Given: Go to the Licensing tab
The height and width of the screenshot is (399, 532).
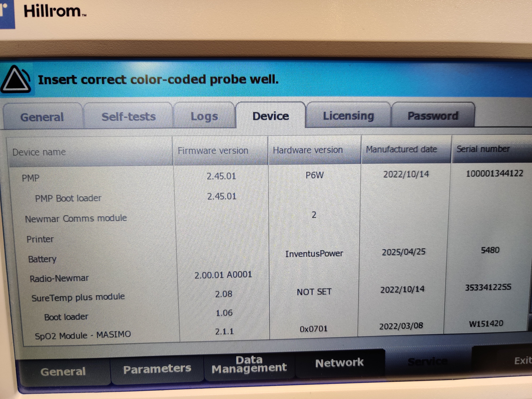Looking at the screenshot, I should pyautogui.click(x=348, y=116).
